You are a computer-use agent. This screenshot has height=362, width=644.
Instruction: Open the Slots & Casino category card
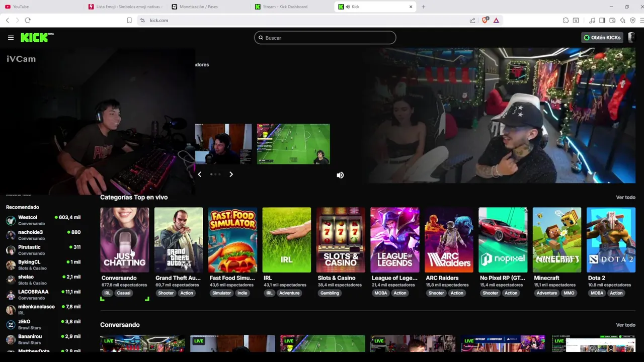point(341,240)
